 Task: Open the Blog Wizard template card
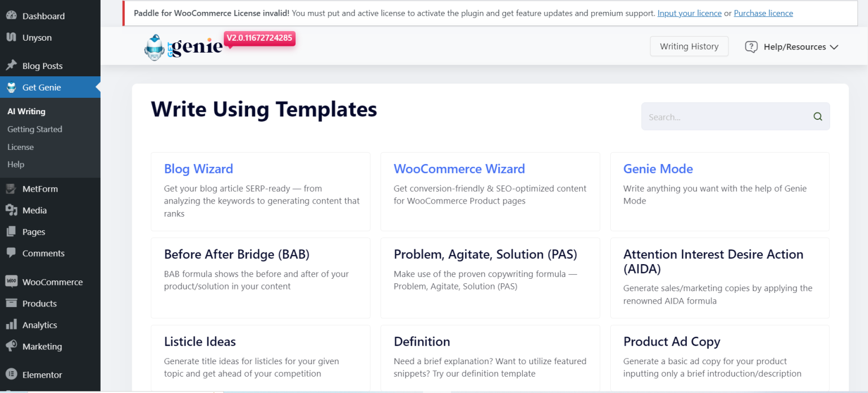(x=261, y=191)
